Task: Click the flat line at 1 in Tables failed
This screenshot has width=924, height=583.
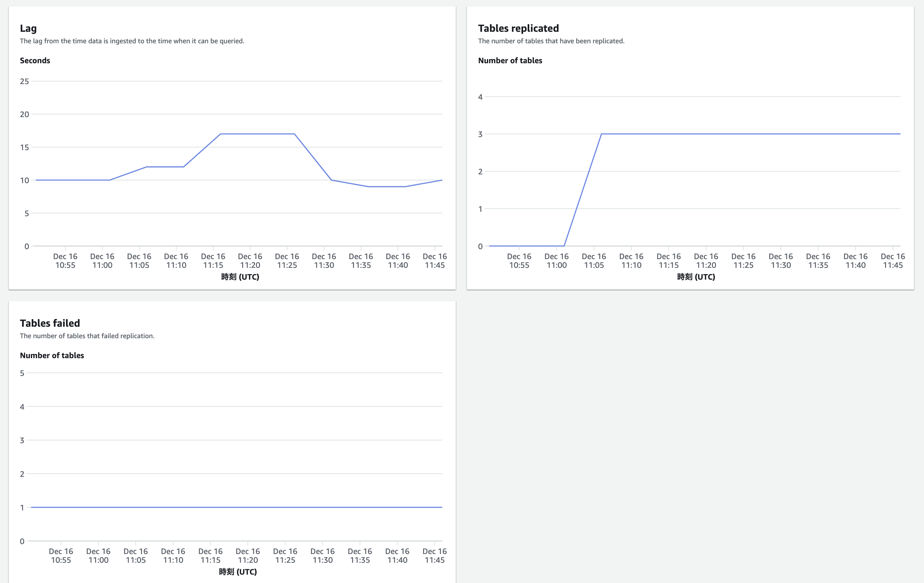Action: click(x=236, y=507)
